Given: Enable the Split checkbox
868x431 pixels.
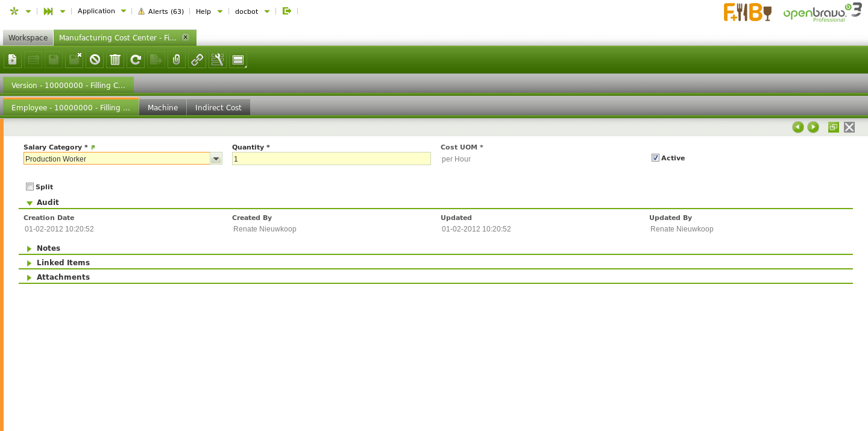Looking at the screenshot, I should pyautogui.click(x=30, y=187).
